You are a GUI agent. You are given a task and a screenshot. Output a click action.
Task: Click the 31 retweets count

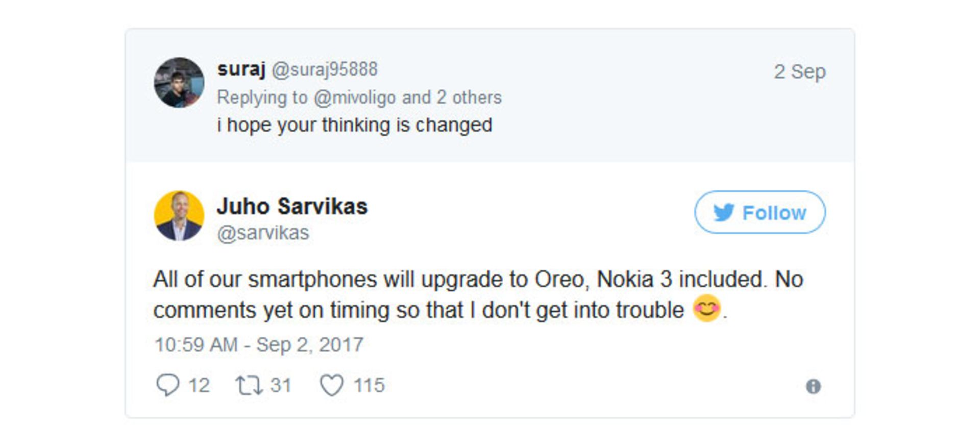tap(281, 386)
